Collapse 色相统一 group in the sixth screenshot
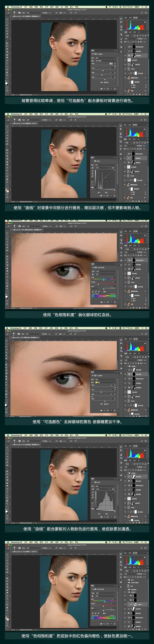 [127, 592]
